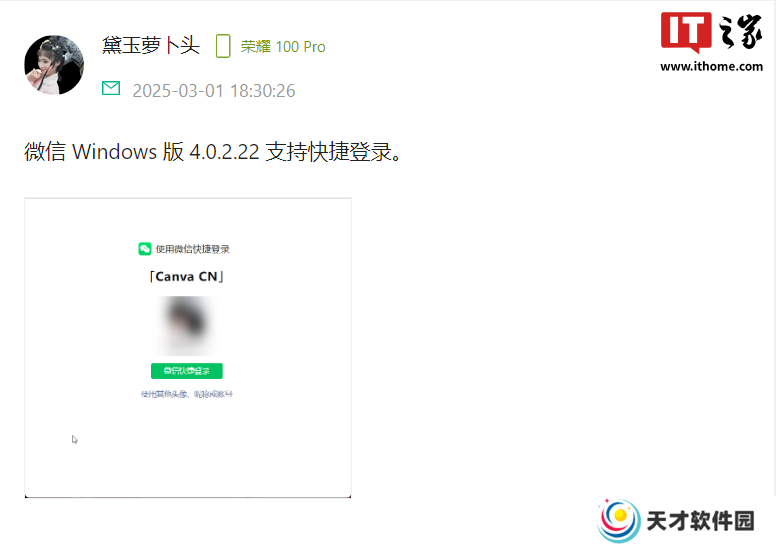The image size is (776, 546).
Task: Click the 天才软件园 swirl logo icon
Action: click(619, 521)
